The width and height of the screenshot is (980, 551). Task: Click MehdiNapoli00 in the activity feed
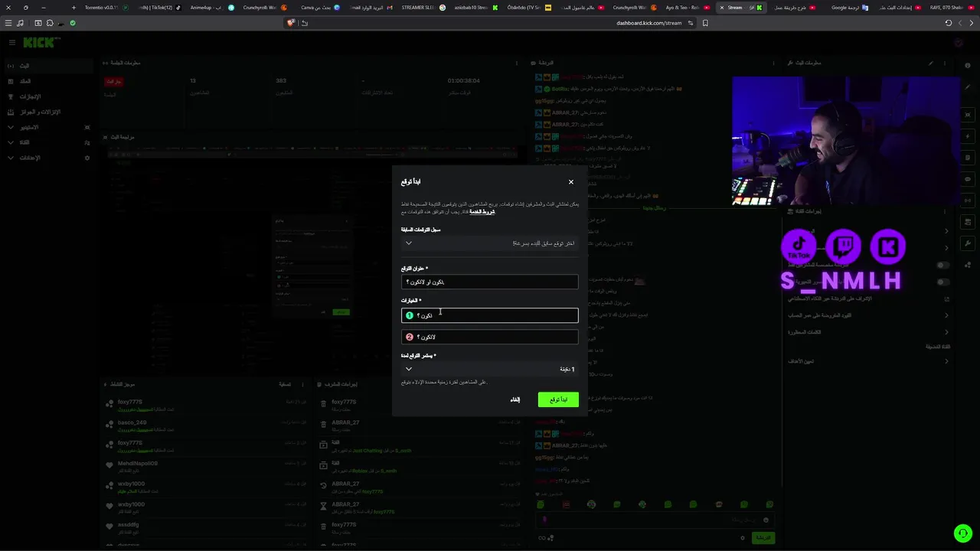(138, 464)
